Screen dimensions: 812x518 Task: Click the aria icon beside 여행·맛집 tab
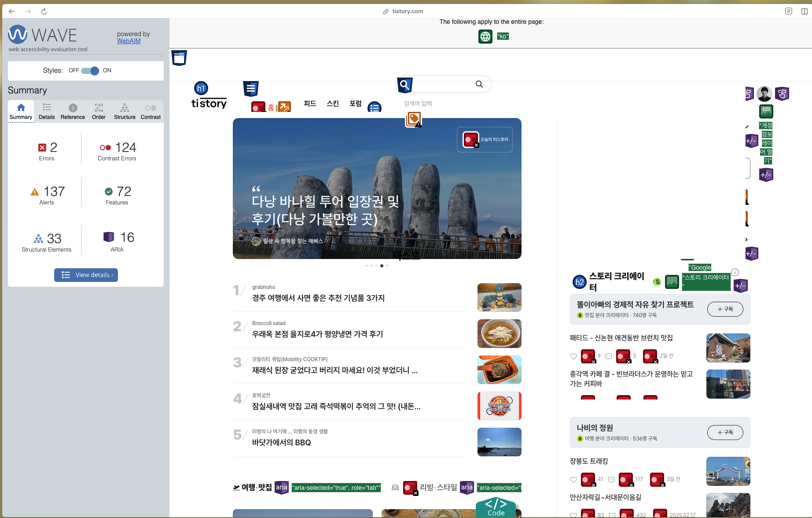click(282, 487)
